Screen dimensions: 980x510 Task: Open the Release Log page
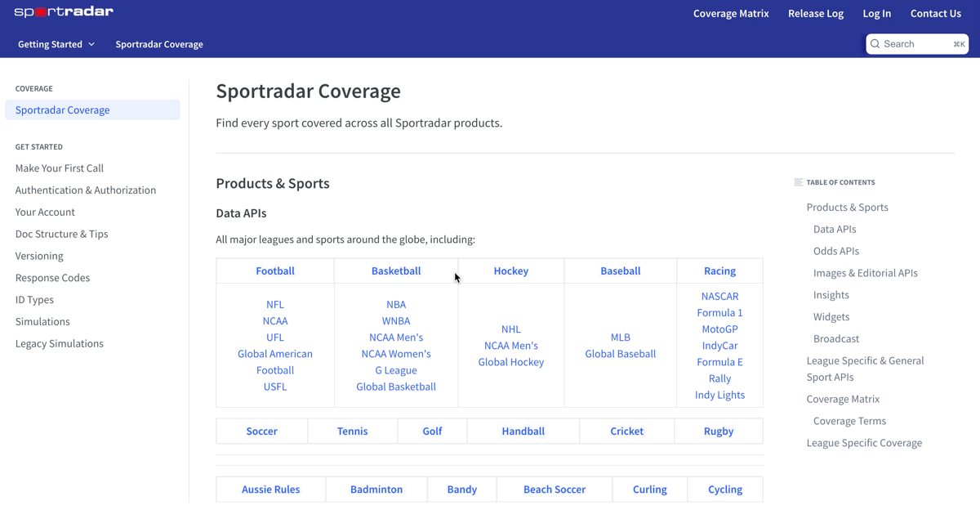coord(816,13)
